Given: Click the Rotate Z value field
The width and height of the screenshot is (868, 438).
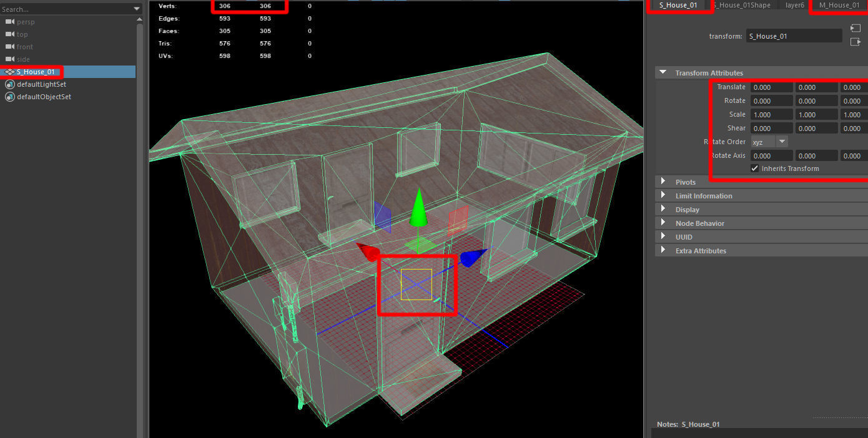Looking at the screenshot, I should click(x=854, y=101).
